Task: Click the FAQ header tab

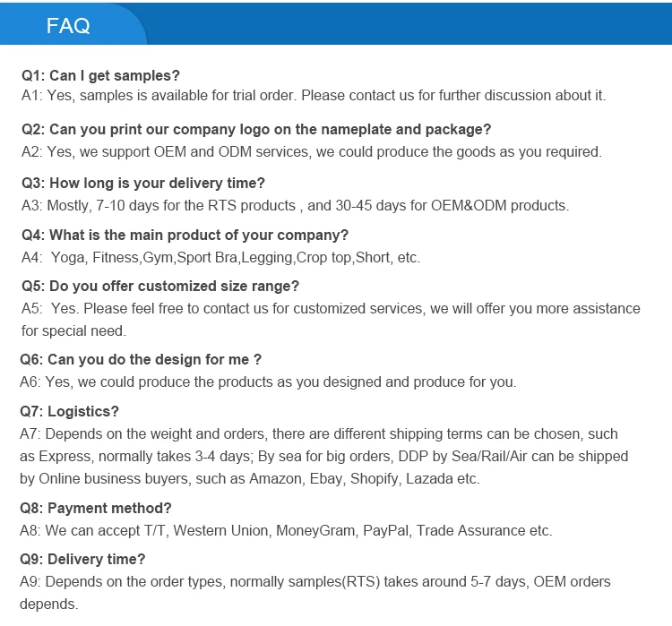Action: 69,25
